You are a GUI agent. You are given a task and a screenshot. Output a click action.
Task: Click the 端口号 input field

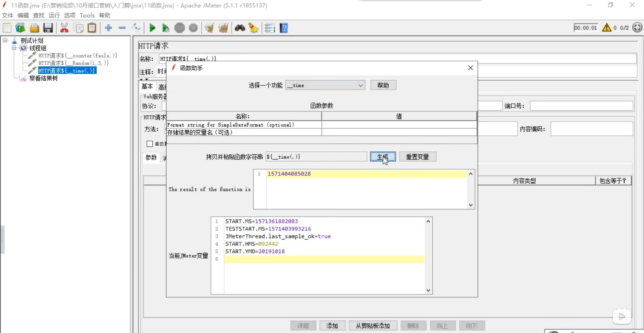581,106
